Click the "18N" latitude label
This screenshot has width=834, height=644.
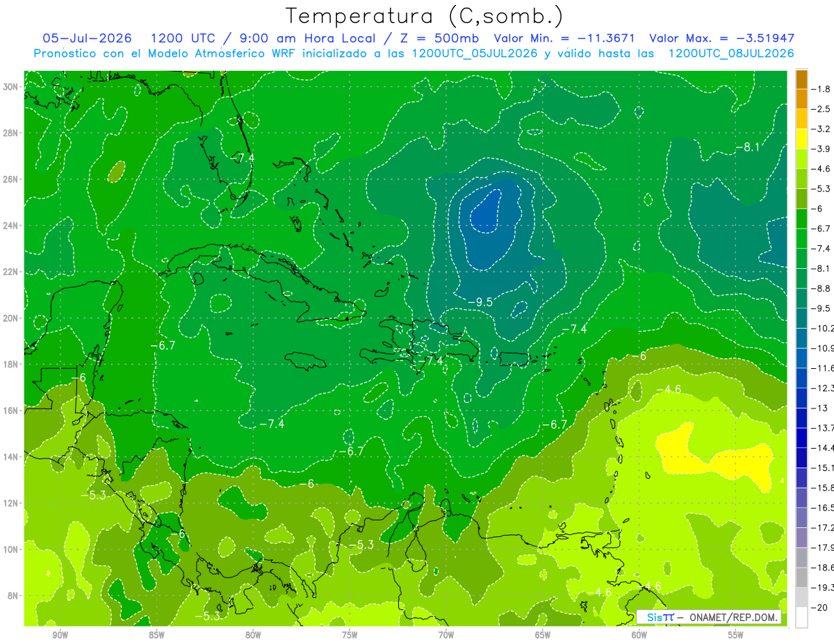click(11, 364)
